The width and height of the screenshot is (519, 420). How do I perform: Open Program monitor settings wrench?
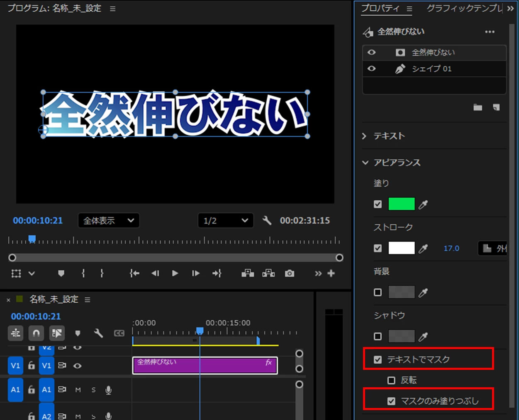267,220
